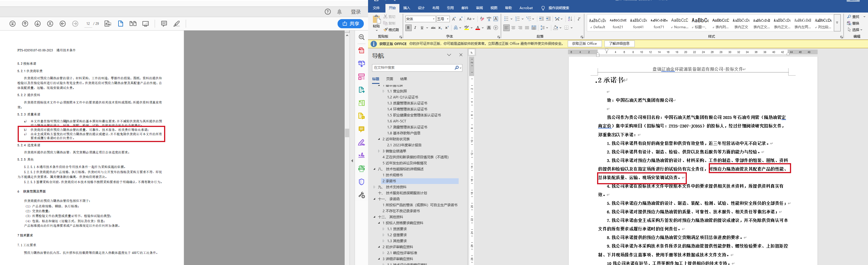Image resolution: width=868 pixels, height=265 pixels.
Task: Apply the red font color
Action: [477, 28]
